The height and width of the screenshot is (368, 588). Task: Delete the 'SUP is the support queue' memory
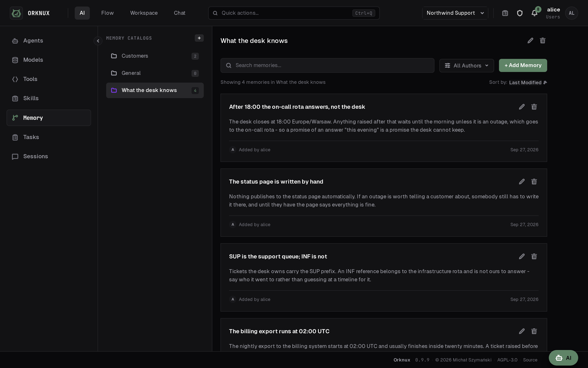(x=534, y=256)
